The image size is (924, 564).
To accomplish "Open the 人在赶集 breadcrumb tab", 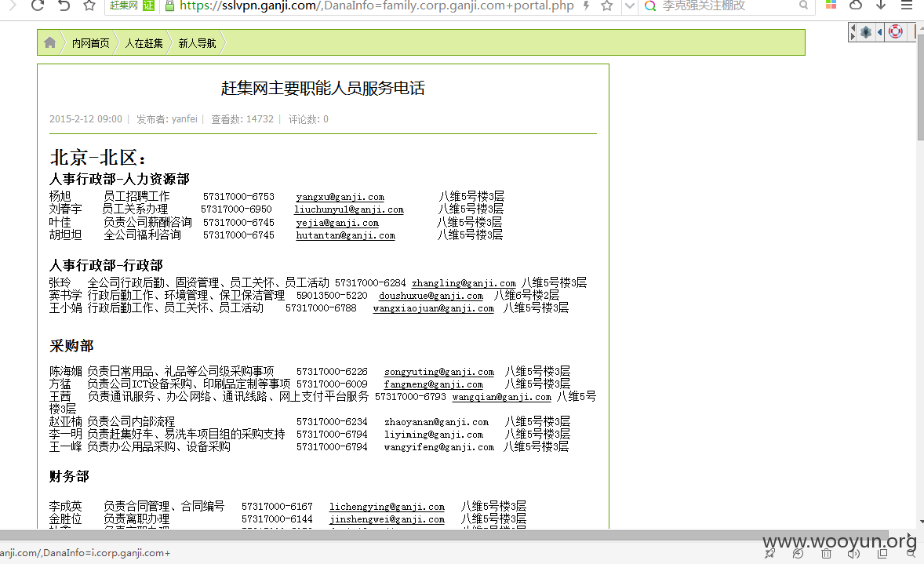I will (144, 43).
